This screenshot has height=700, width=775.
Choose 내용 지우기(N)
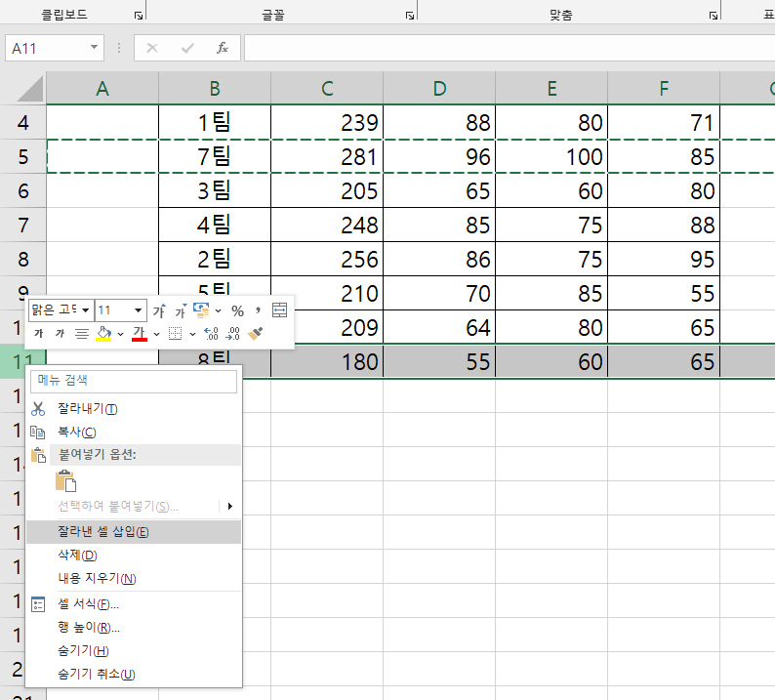point(134,578)
